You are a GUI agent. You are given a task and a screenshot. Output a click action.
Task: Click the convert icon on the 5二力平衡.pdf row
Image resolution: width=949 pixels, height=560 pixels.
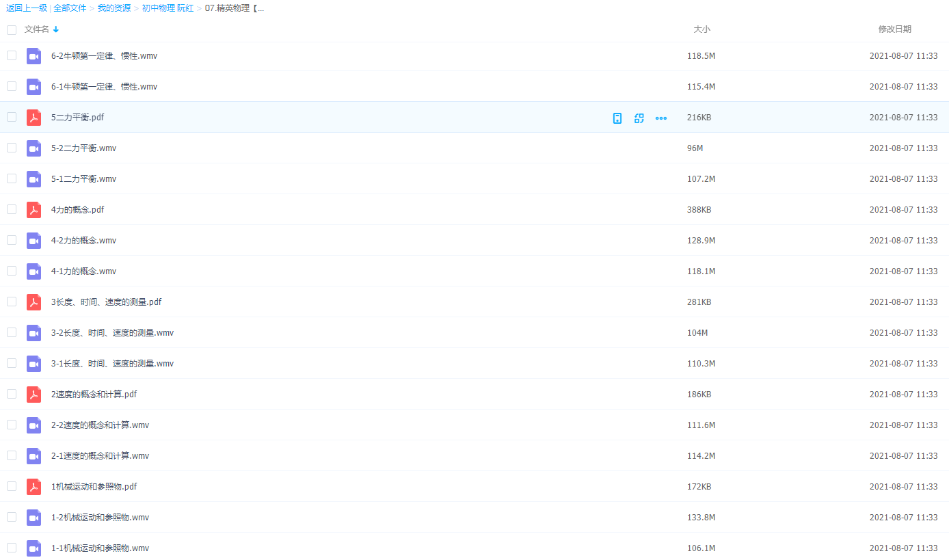click(x=639, y=118)
